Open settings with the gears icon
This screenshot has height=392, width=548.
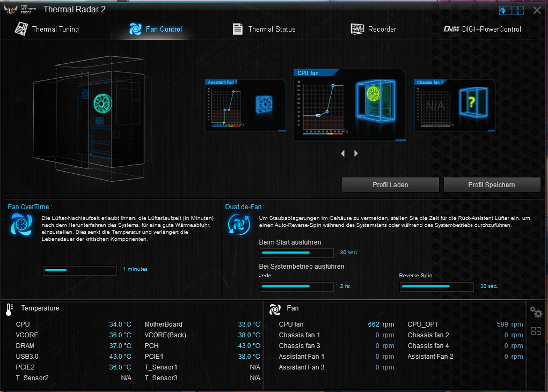point(536,312)
